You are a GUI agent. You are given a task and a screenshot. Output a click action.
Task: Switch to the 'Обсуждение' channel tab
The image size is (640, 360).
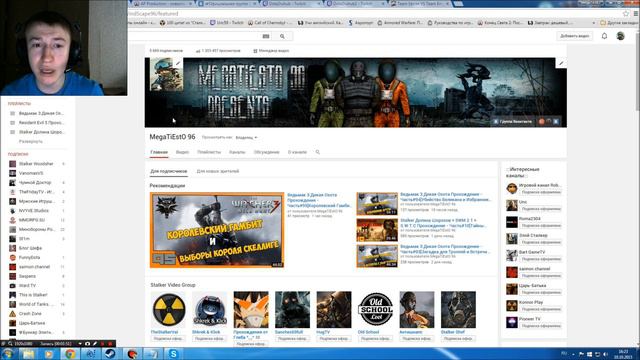(267, 152)
